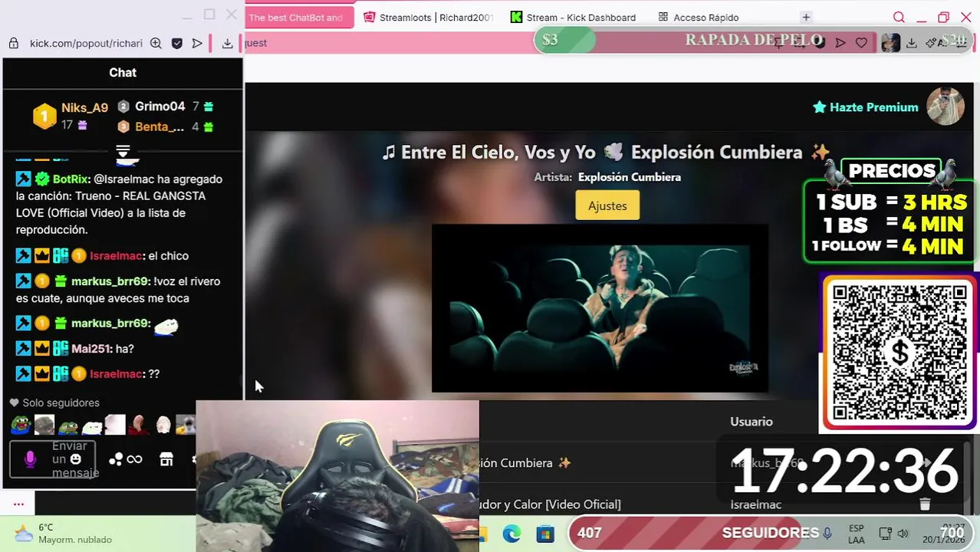
Task: Open the shop storefront icon in chat footer
Action: tap(166, 459)
